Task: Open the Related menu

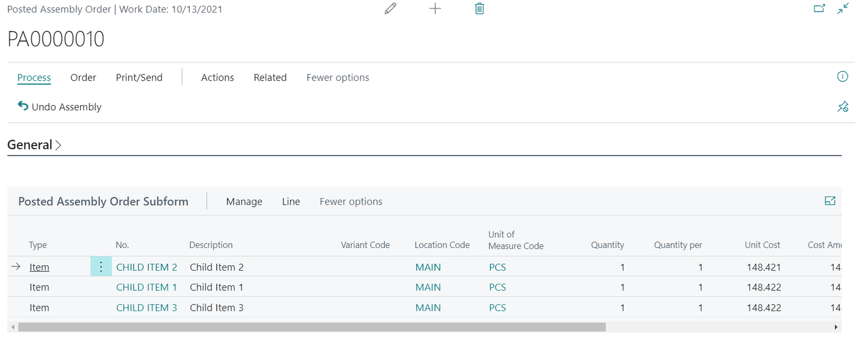Action: 270,78
